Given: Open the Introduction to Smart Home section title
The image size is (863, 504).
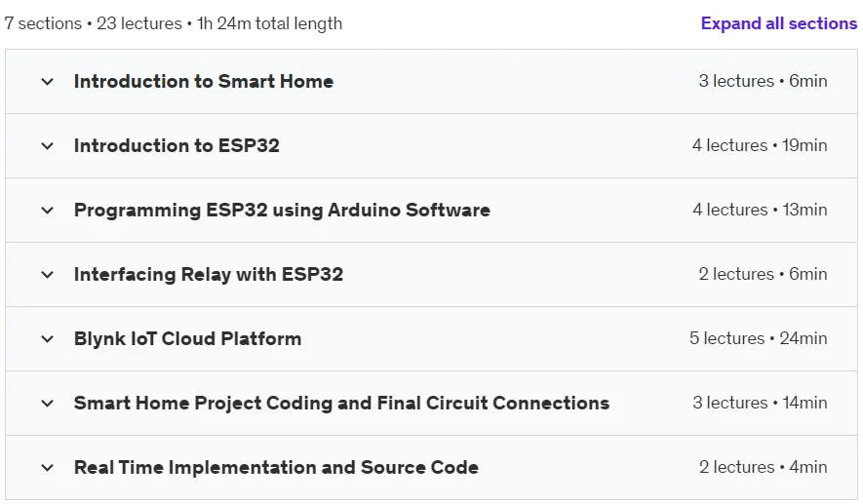Looking at the screenshot, I should coord(204,82).
